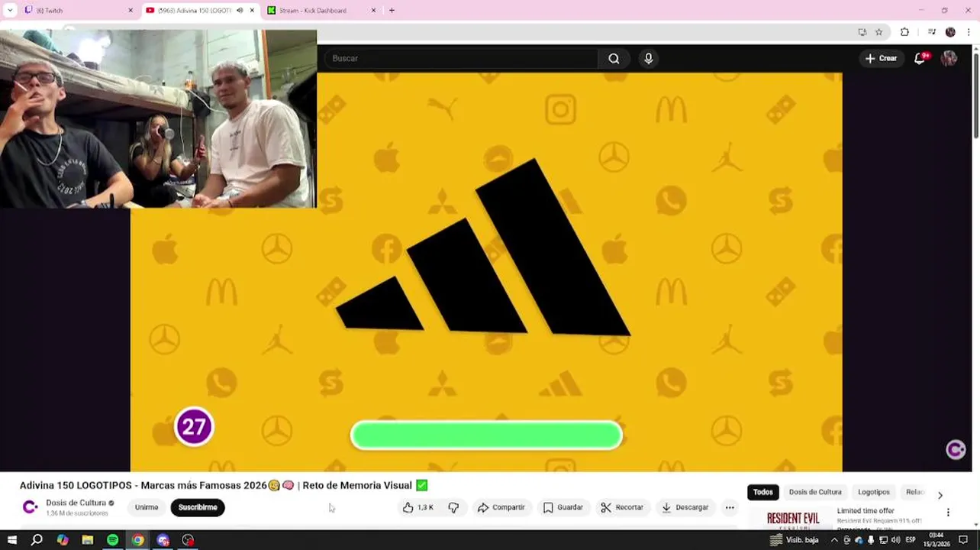Open Chrome's three-dot menu
The image size is (980, 550).
970,32
